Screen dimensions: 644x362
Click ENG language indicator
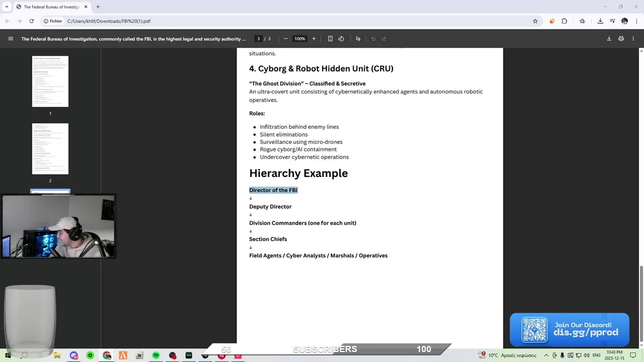(596, 355)
